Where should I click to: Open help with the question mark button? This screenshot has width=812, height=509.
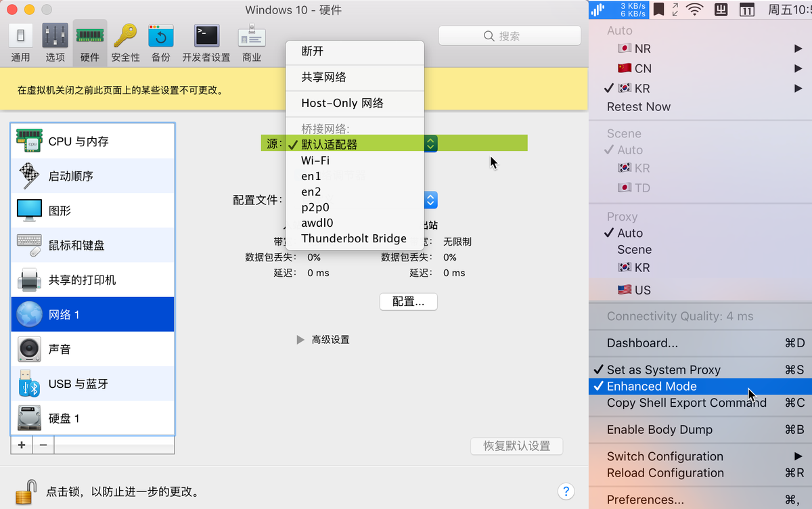pos(566,491)
